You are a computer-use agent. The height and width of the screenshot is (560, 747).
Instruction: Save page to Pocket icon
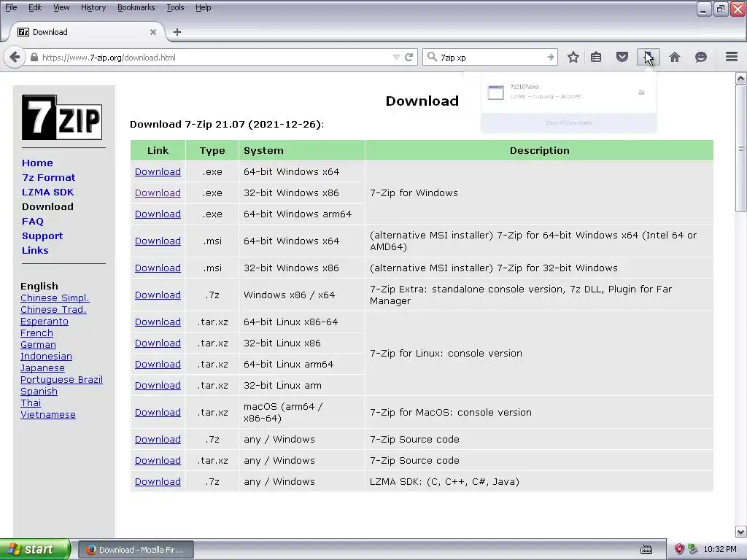(x=622, y=57)
